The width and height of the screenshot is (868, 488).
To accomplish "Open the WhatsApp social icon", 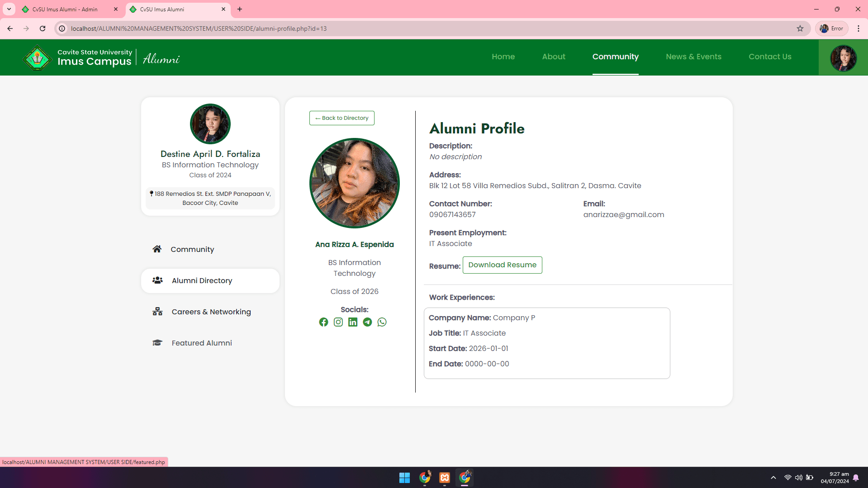I will (381, 322).
